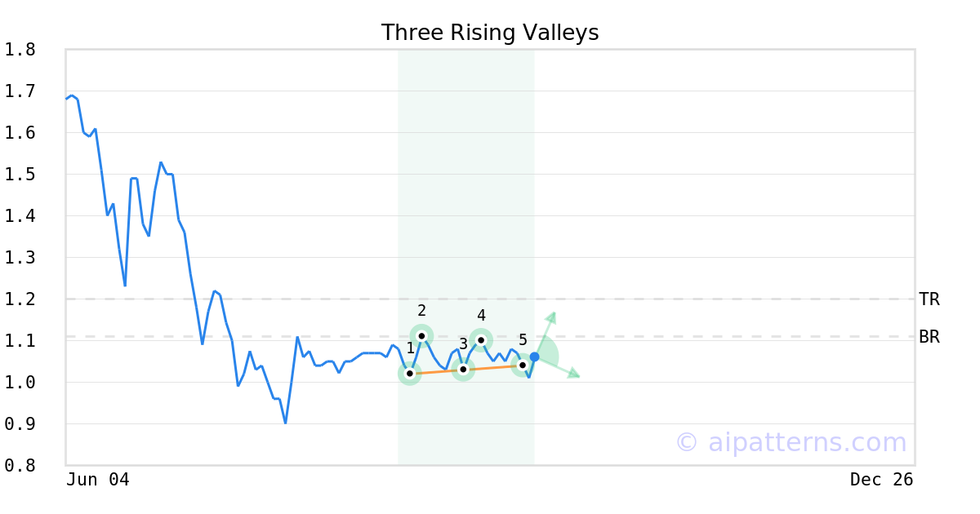Click the 0.8 y-axis label
Image resolution: width=980 pixels, height=514 pixels.
[20, 465]
